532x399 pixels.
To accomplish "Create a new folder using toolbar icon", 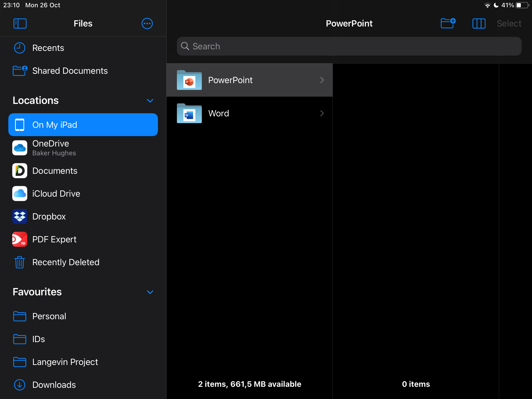I will [x=448, y=23].
